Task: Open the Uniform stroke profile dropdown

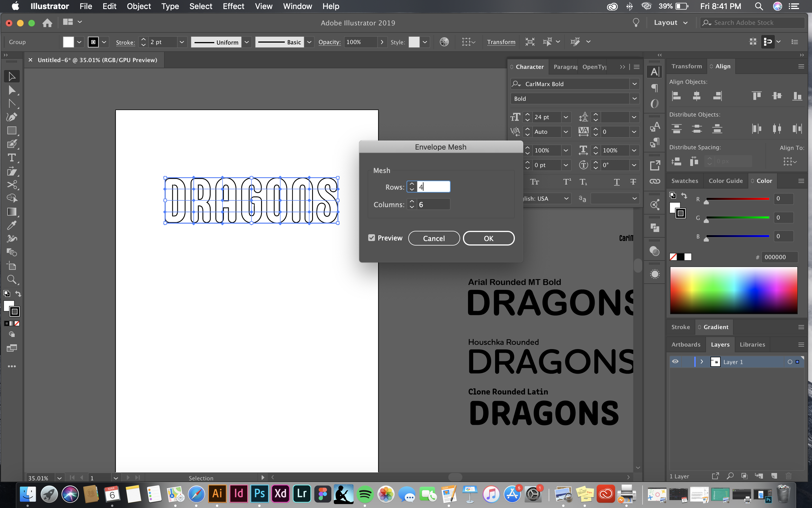Action: click(x=247, y=42)
